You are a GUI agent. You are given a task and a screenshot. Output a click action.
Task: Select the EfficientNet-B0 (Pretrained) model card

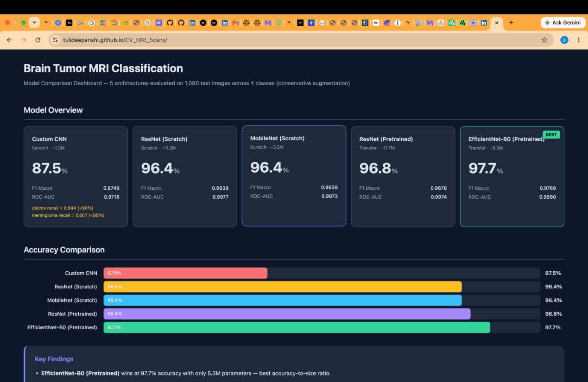click(x=512, y=177)
